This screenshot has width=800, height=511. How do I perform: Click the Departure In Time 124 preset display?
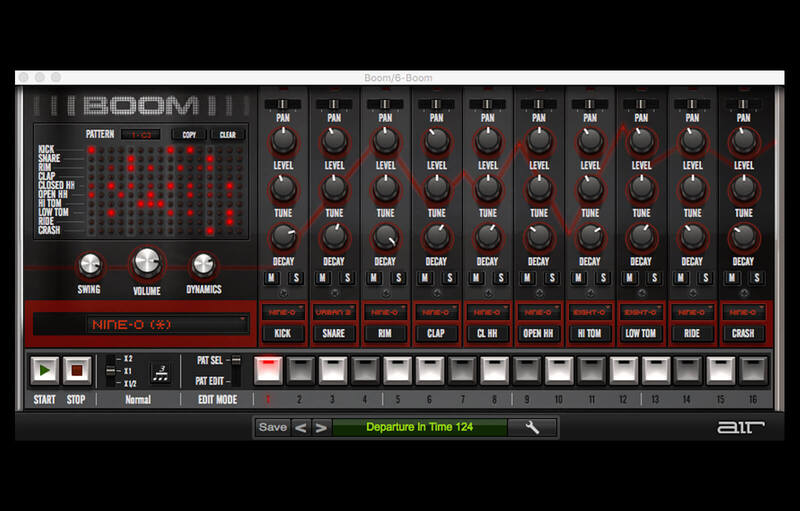[x=419, y=427]
